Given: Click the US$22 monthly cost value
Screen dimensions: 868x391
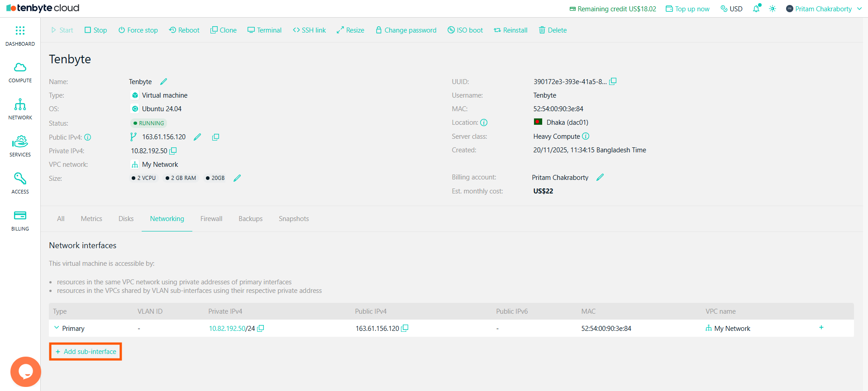Looking at the screenshot, I should point(543,191).
